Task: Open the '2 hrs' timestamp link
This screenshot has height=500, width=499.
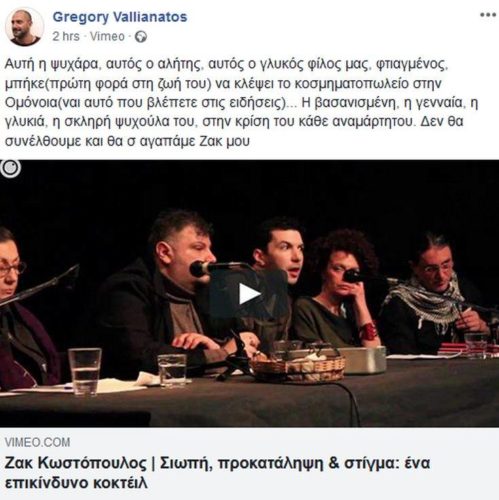Action: (x=66, y=36)
